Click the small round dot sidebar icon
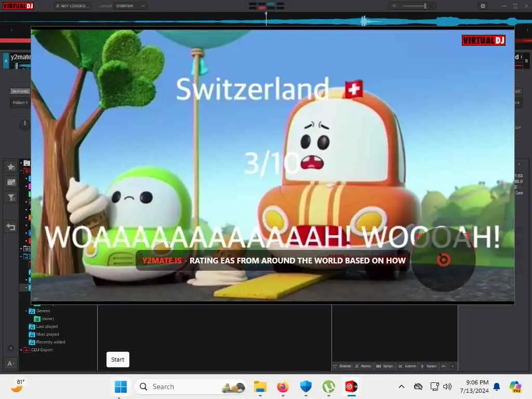532x399 pixels. (x=10, y=348)
